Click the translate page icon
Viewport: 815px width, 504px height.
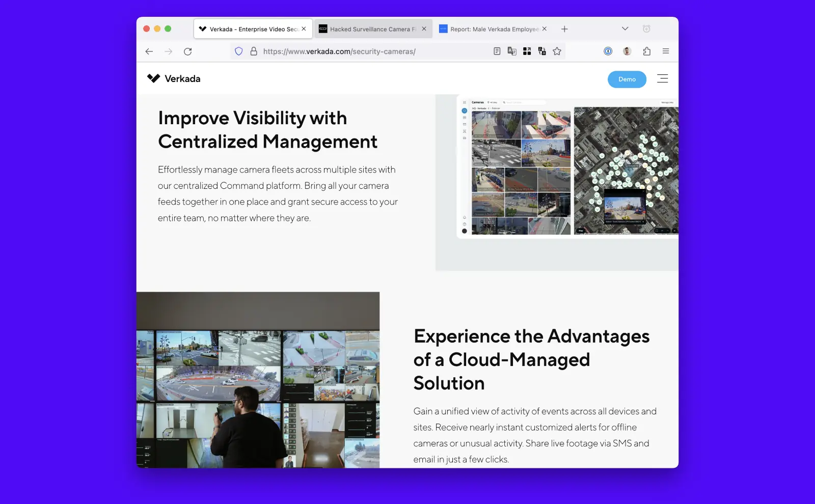pos(512,51)
